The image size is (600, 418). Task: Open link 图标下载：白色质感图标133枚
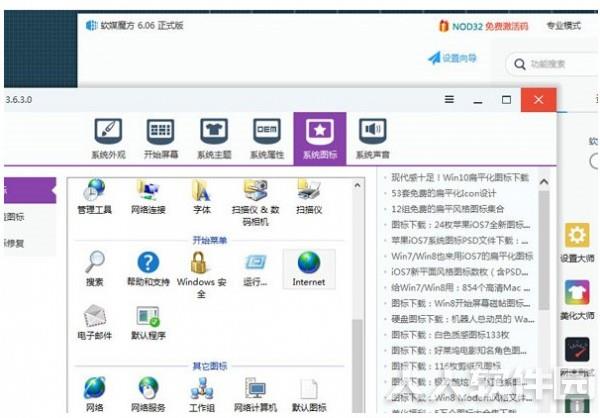tap(450, 335)
